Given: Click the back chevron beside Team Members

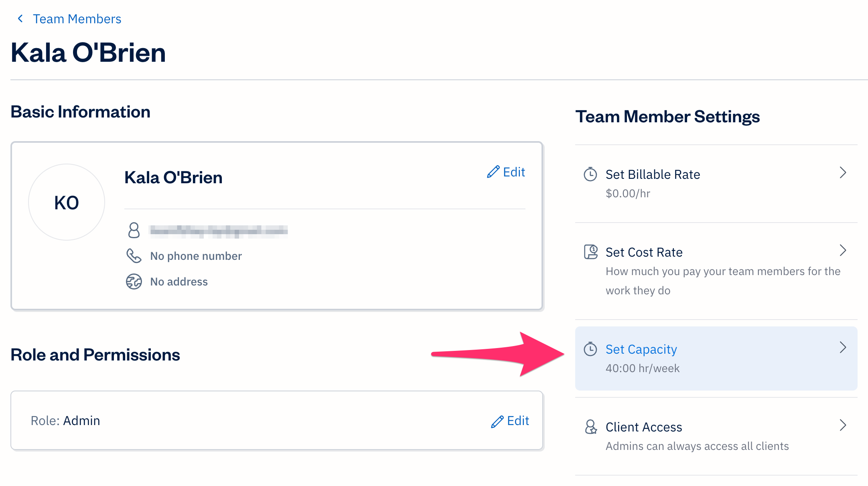Looking at the screenshot, I should pyautogui.click(x=20, y=18).
